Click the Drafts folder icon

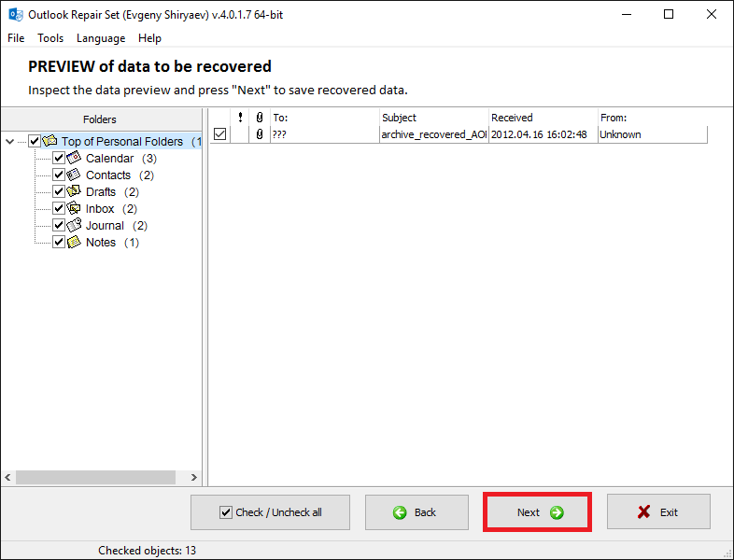[x=74, y=191]
